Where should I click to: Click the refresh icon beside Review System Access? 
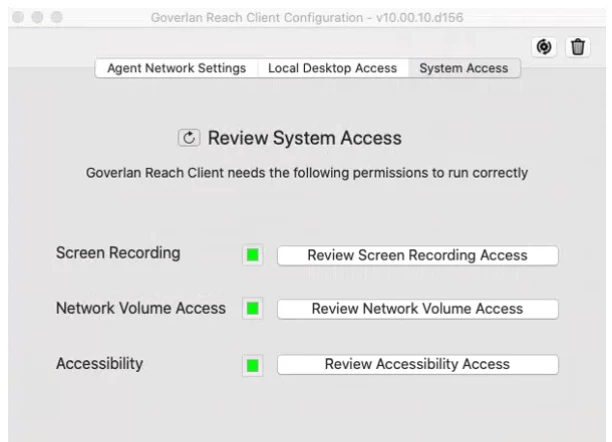click(x=189, y=138)
